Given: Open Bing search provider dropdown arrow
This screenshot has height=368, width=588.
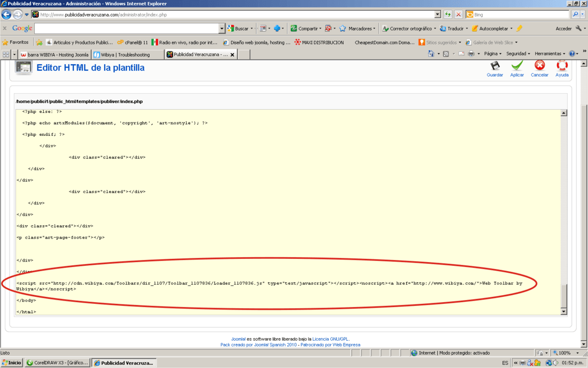Looking at the screenshot, I should [583, 14].
